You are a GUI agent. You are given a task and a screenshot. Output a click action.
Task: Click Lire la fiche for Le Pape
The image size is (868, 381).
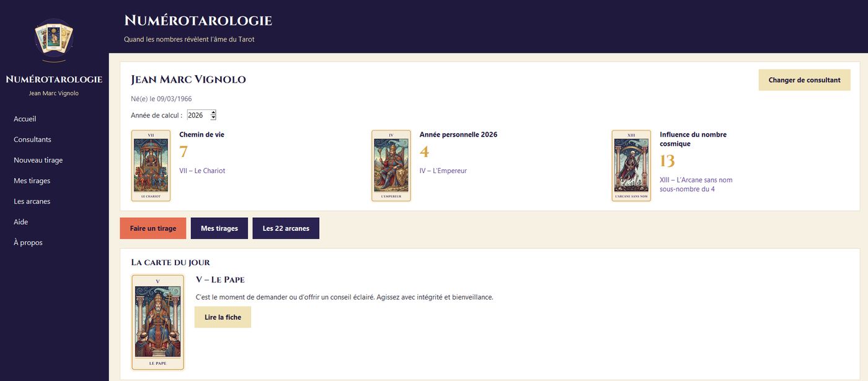tap(223, 317)
